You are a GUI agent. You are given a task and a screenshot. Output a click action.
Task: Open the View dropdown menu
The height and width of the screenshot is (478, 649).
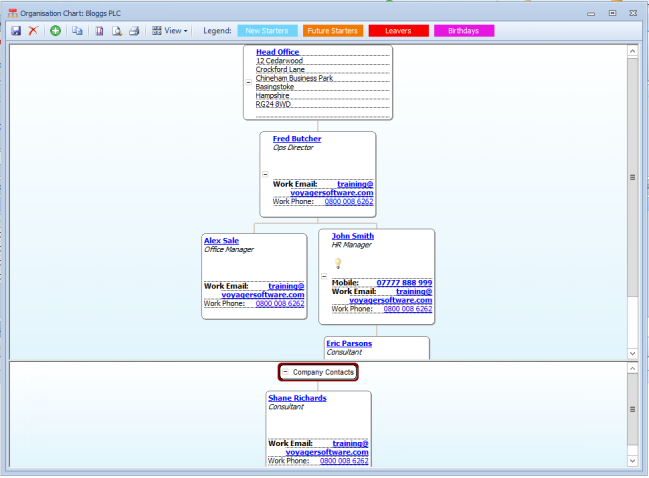click(x=170, y=31)
